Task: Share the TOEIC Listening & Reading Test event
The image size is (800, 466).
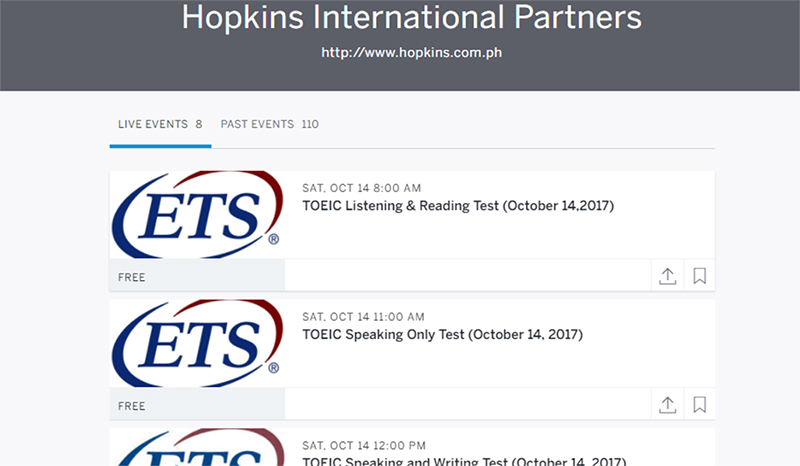Action: coord(667,276)
